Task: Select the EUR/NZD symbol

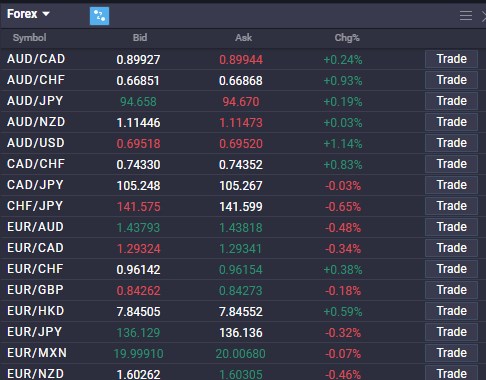Action: [x=35, y=374]
